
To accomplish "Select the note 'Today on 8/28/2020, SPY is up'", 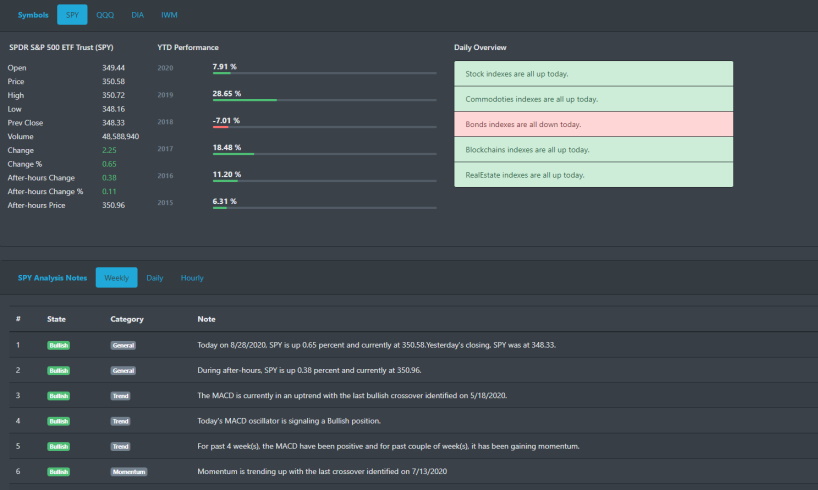I will pos(376,345).
